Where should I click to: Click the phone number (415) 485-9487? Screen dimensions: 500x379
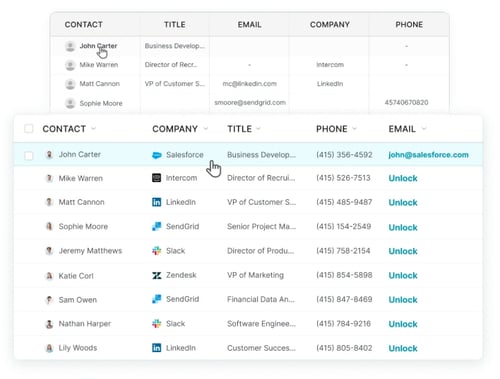click(x=344, y=202)
